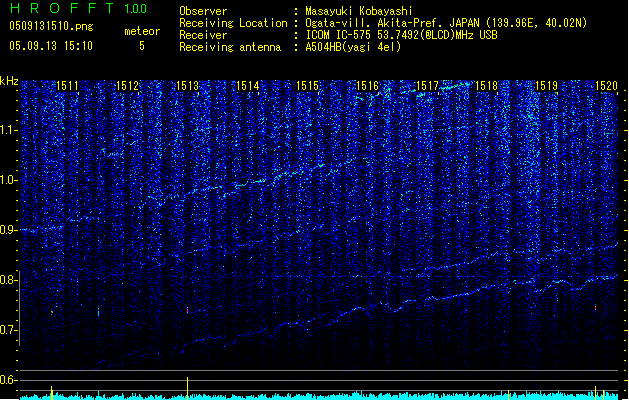Click the receiver value ICOM IC-575 53.7492 MHz USB

click(x=401, y=35)
